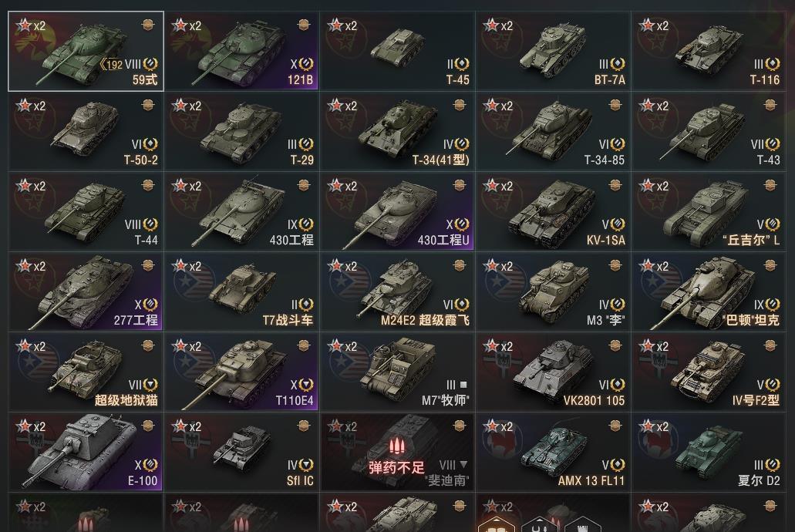Screen dimensions: 795x532
Task: Click the SPG square class icon on M7"牧师"
Action: pos(463,385)
